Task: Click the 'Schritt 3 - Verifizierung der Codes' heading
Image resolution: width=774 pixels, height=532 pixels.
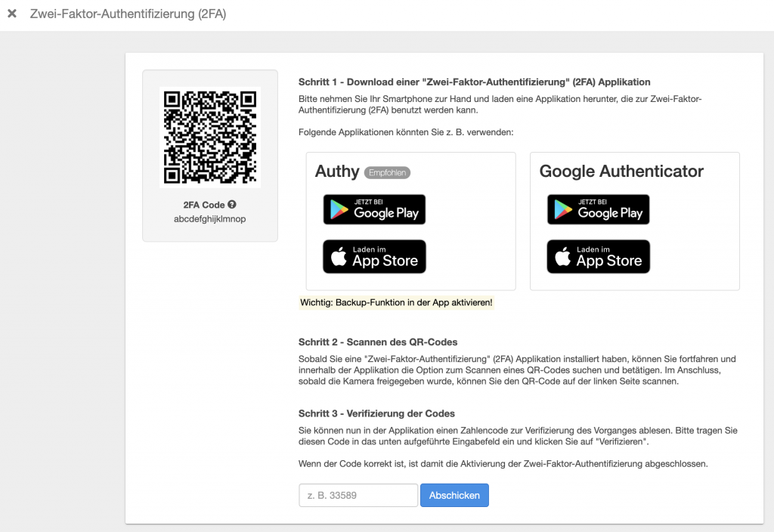Action: 376,413
